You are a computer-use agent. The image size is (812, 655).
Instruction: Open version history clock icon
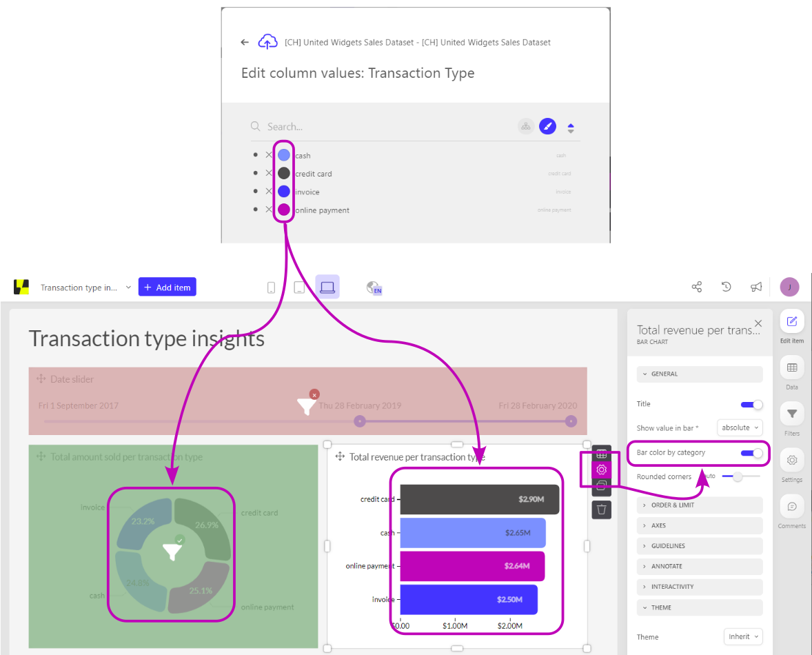[726, 287]
